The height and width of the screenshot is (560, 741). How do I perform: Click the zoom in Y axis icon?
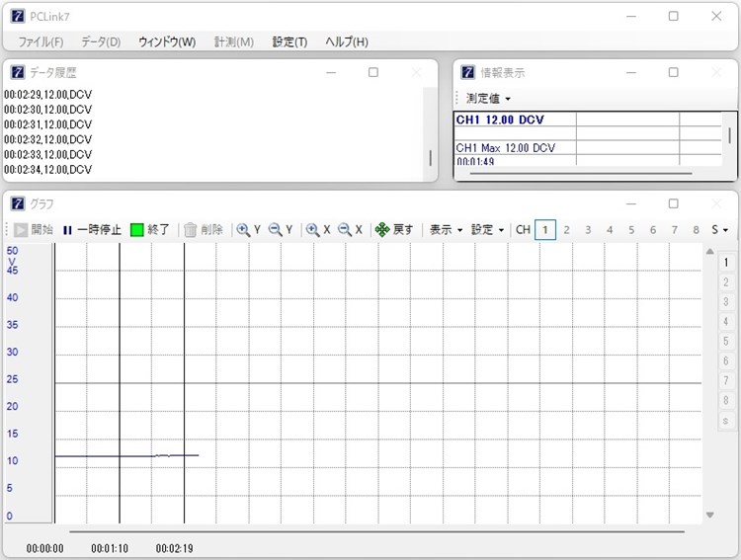point(248,229)
